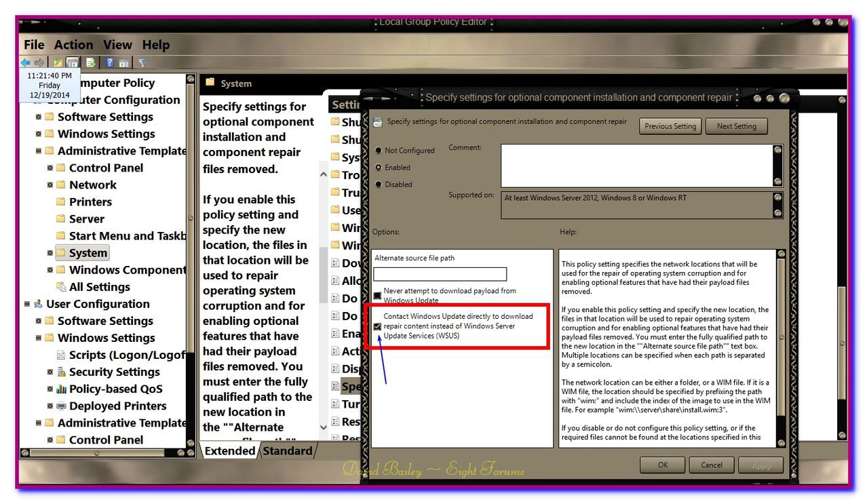The width and height of the screenshot is (867, 504).
Task: Click the setting icon of the 'Ena' list row
Action: pyautogui.click(x=335, y=333)
